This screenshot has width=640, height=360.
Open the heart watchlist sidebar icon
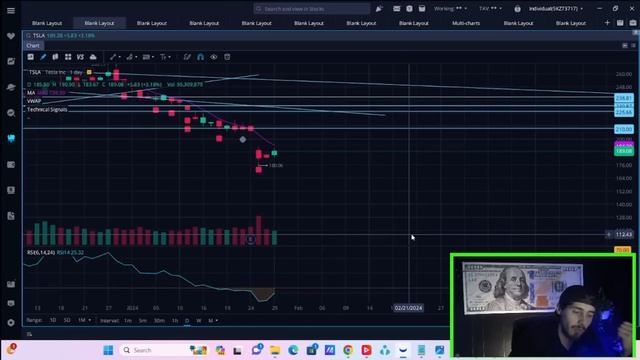[x=11, y=36]
